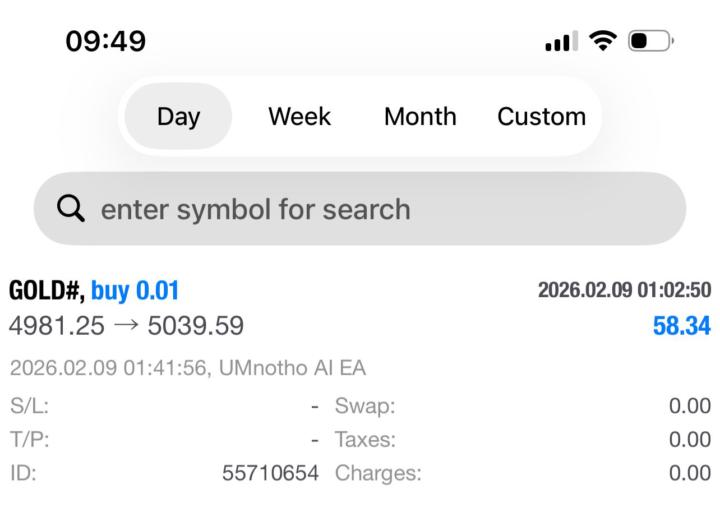Tap the battery indicator icon
This screenshot has height=512, width=720.
pyautogui.click(x=651, y=42)
